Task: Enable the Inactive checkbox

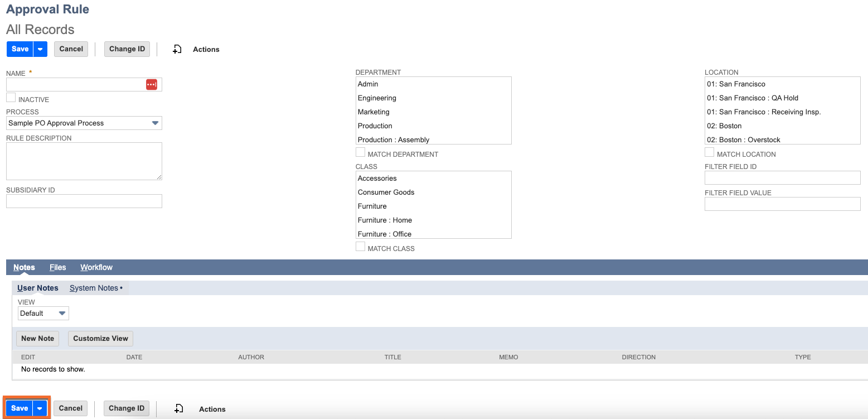Action: 11,98
